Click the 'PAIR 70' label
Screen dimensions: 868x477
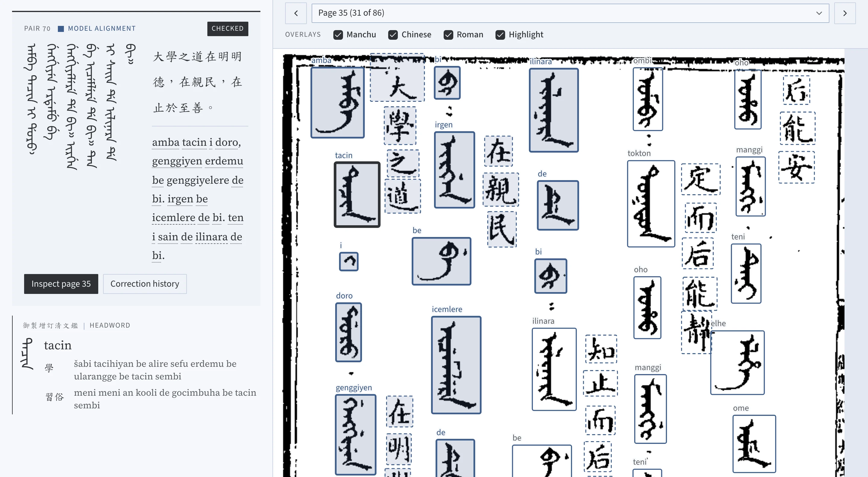37,29
